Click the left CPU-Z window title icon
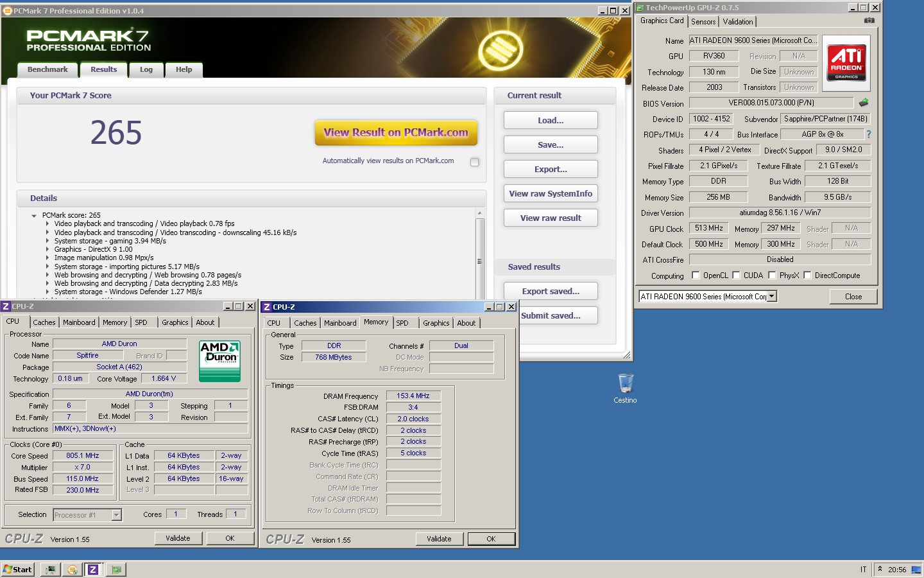The height and width of the screenshot is (578, 924). click(6, 306)
